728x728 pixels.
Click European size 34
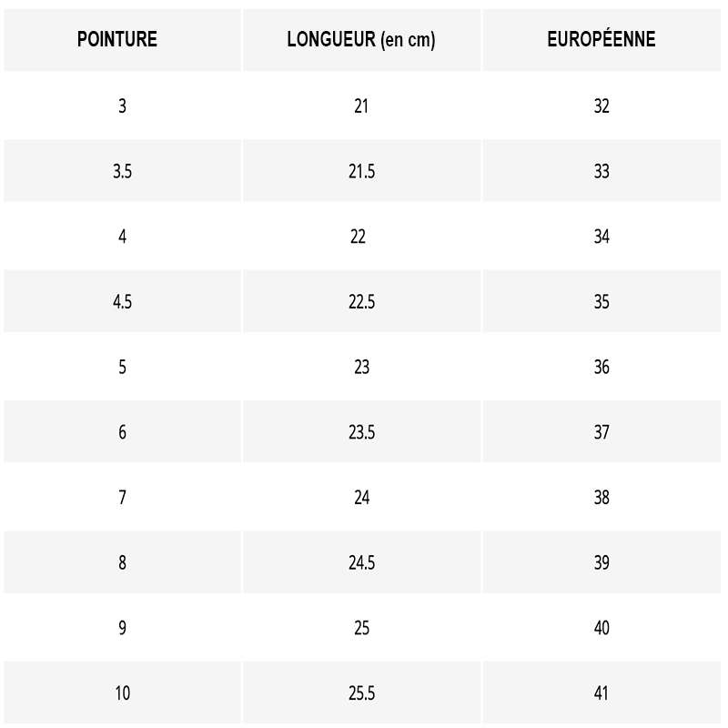(x=602, y=237)
